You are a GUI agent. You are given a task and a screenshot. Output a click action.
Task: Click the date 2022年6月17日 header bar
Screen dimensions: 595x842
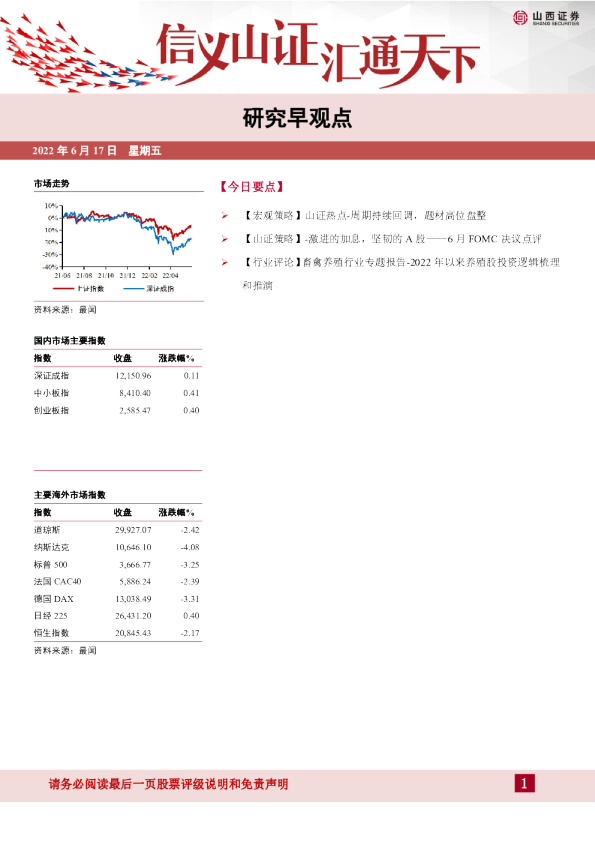298,150
